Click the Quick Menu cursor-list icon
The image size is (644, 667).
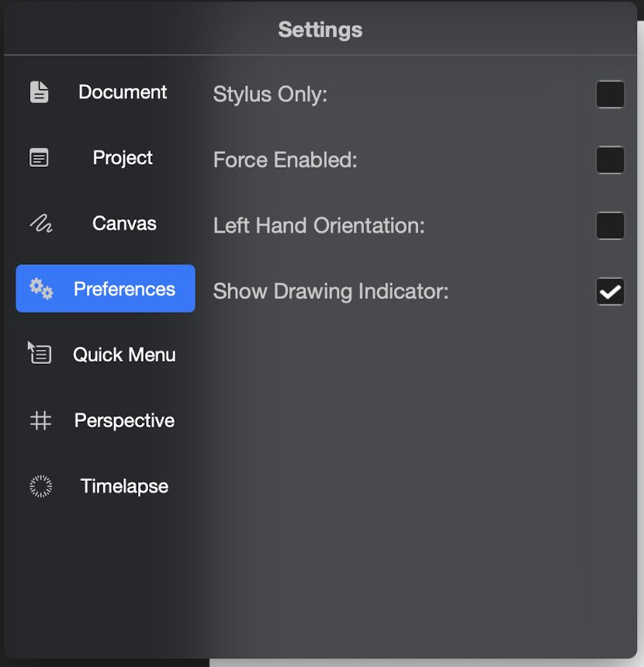40,354
